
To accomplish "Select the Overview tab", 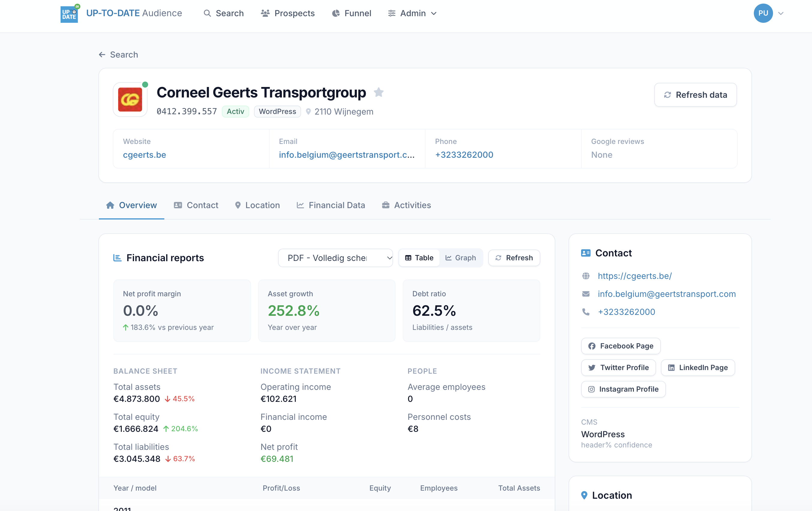I will 132,205.
